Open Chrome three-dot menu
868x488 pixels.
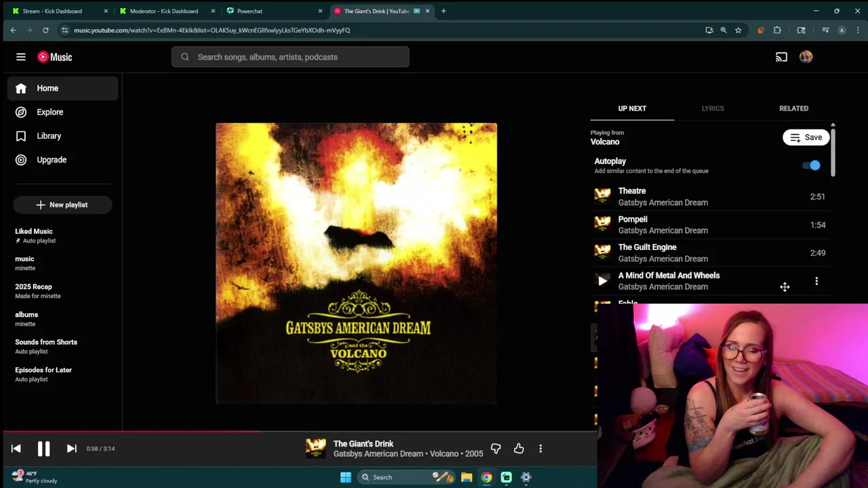[858, 30]
